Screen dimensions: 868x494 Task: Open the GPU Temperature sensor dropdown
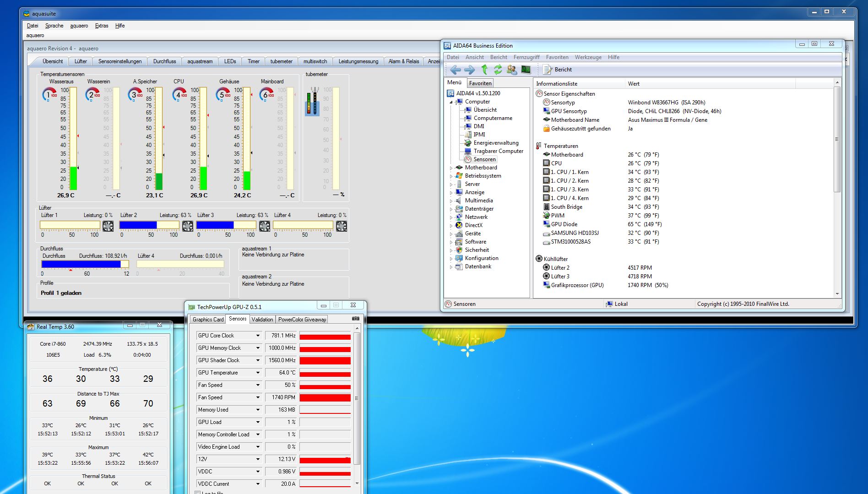pyautogui.click(x=258, y=373)
